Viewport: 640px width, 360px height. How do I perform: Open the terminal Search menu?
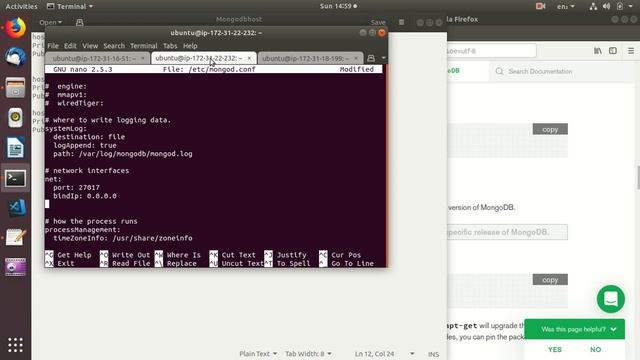(114, 46)
